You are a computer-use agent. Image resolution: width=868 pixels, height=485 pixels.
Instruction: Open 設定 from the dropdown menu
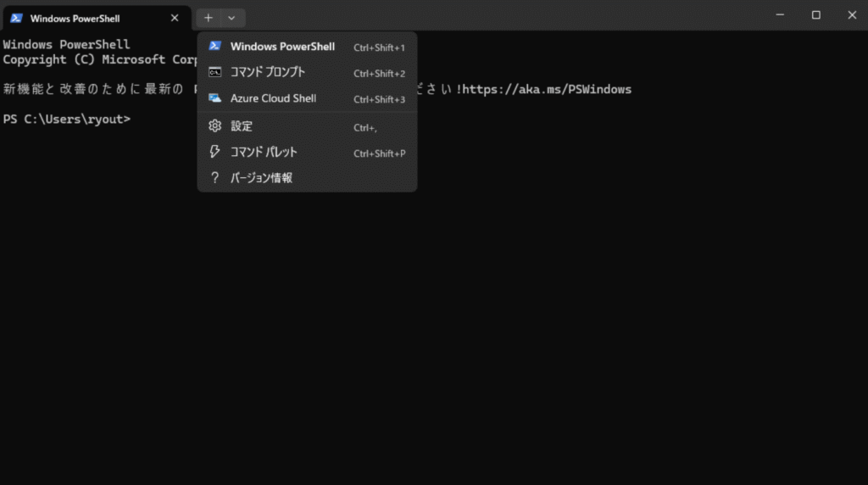242,126
